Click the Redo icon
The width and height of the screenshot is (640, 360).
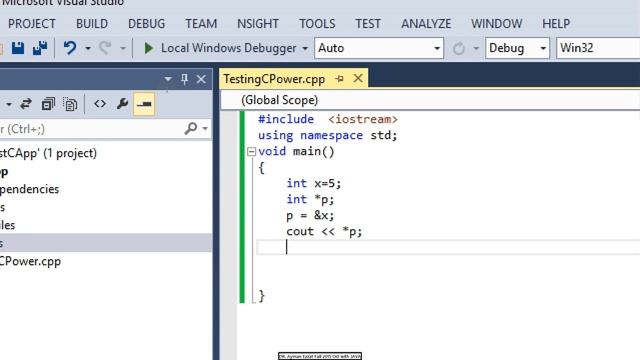[x=105, y=48]
